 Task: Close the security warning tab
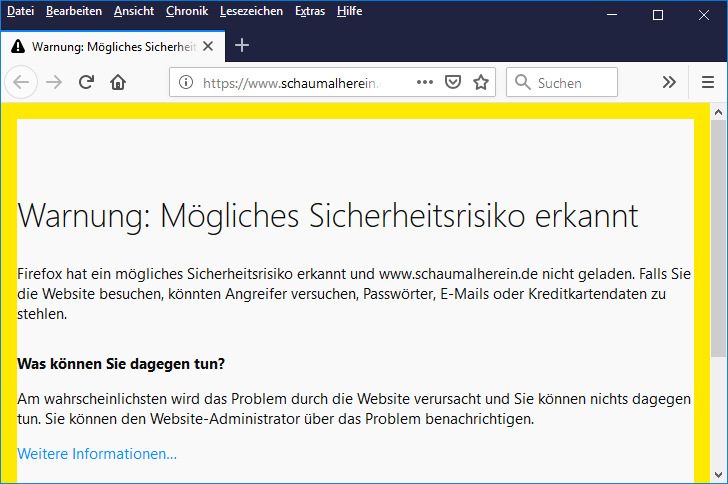(209, 47)
